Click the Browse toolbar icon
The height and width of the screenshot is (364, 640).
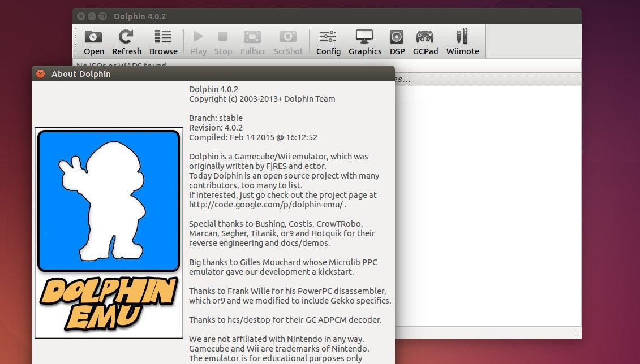(164, 42)
